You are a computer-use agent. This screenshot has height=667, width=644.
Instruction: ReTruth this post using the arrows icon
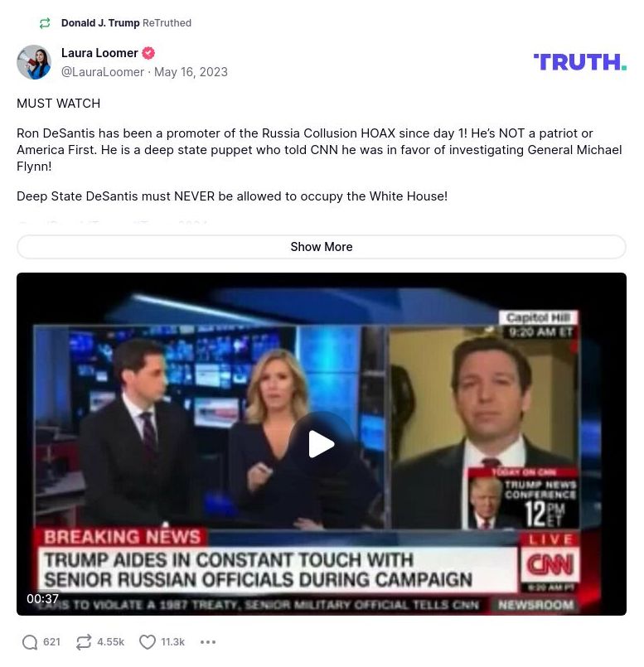[84, 642]
